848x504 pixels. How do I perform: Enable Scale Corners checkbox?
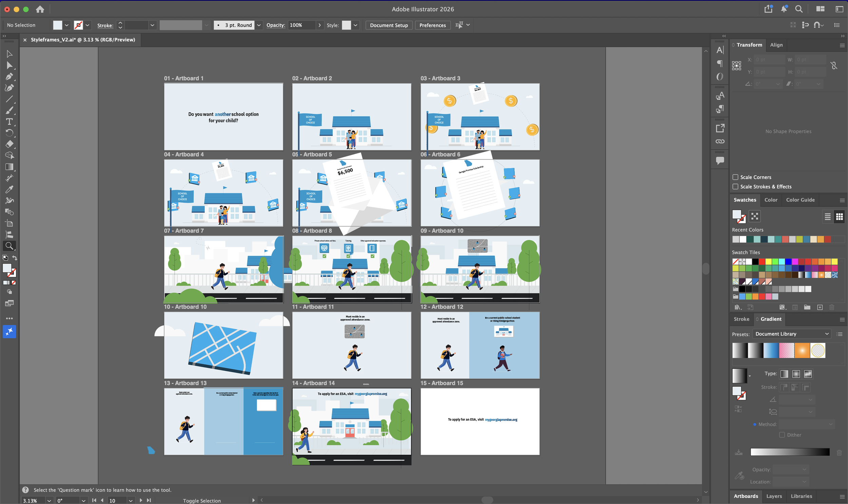click(735, 177)
